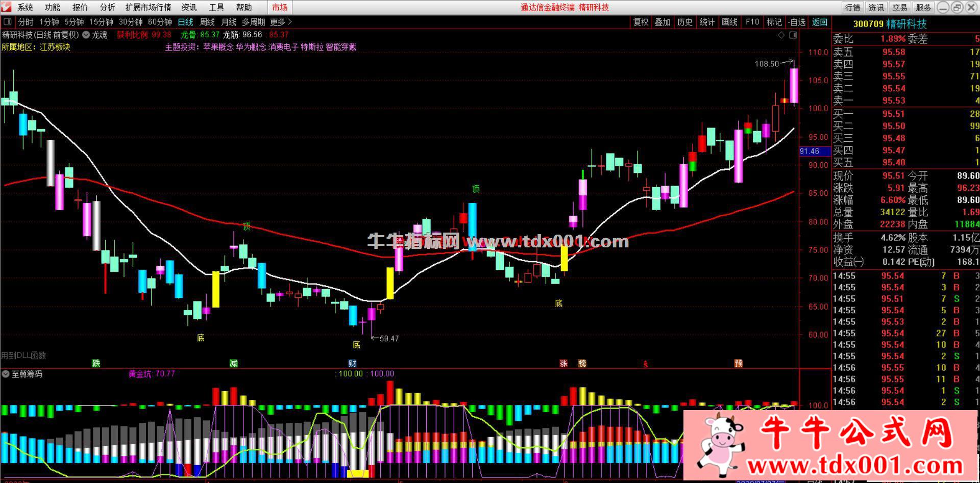Click the 叠加 overlay button
The image size is (980, 483).
(663, 22)
